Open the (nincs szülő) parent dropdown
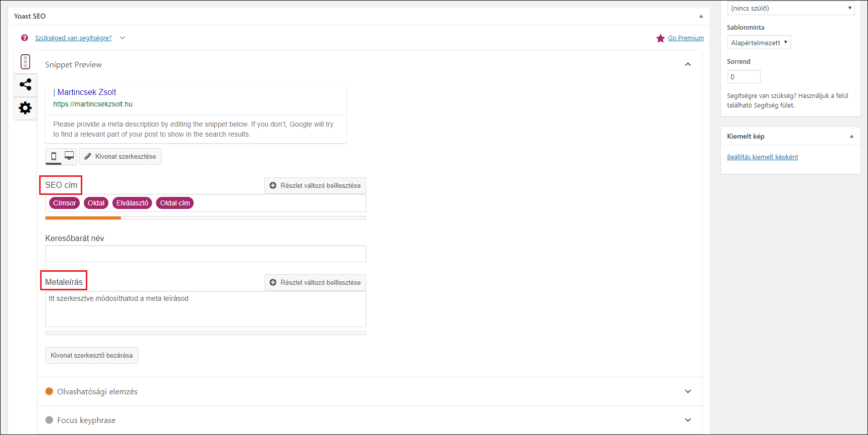This screenshot has height=435, width=868. (791, 8)
